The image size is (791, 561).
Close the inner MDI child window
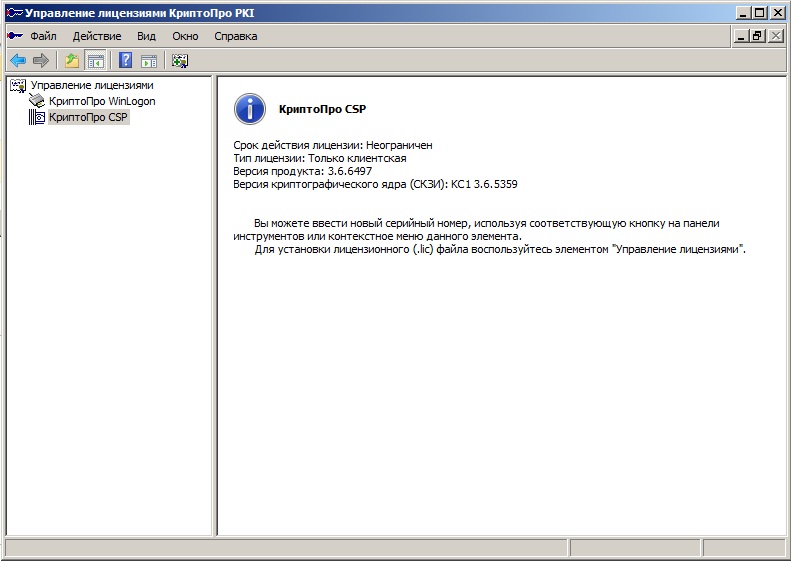tap(775, 36)
